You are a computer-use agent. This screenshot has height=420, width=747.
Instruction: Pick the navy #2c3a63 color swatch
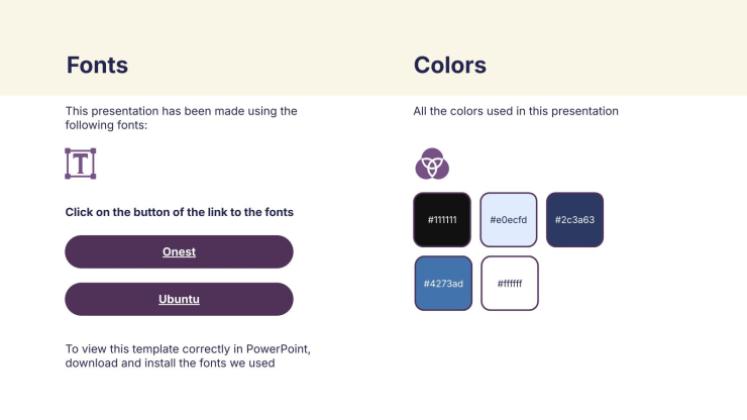(x=574, y=220)
